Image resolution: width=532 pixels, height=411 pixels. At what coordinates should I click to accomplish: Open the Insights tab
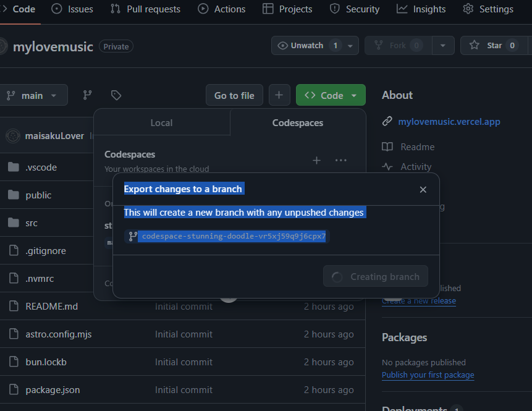(x=421, y=9)
